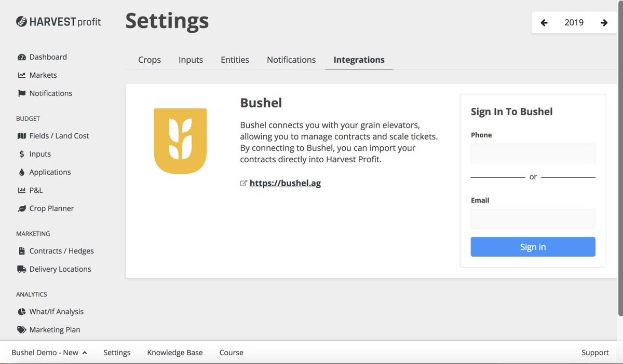Screen dimensions: 623x364
Task: Click the Fields / Land Cost map icon
Action: pos(21,136)
